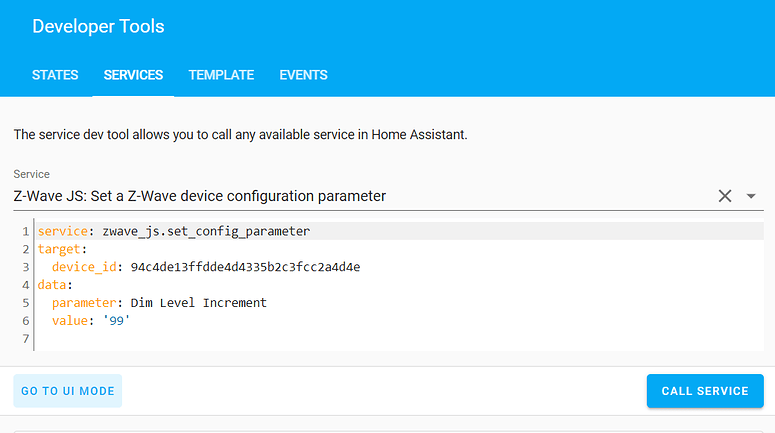
Task: Switch to the Services tab
Action: tap(133, 75)
